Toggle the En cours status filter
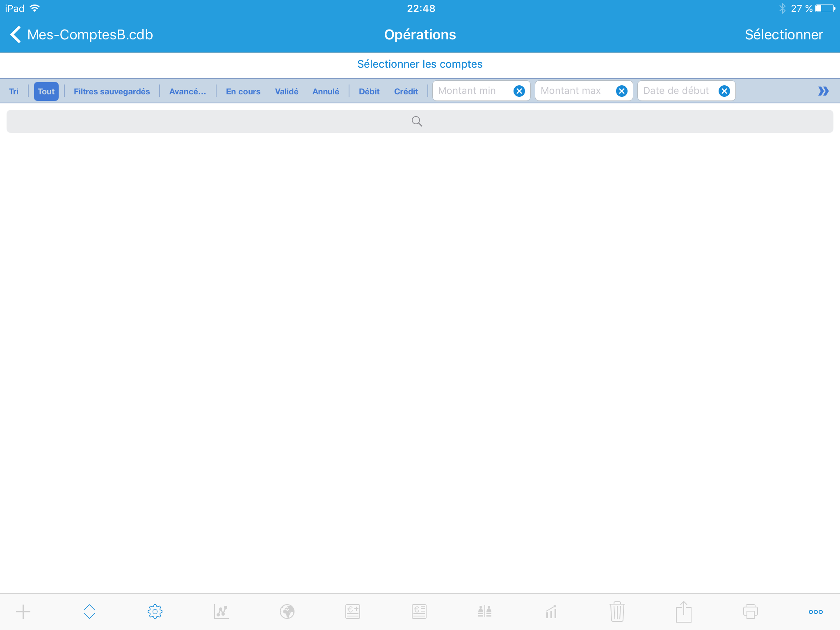This screenshot has width=840, height=630. [x=243, y=91]
